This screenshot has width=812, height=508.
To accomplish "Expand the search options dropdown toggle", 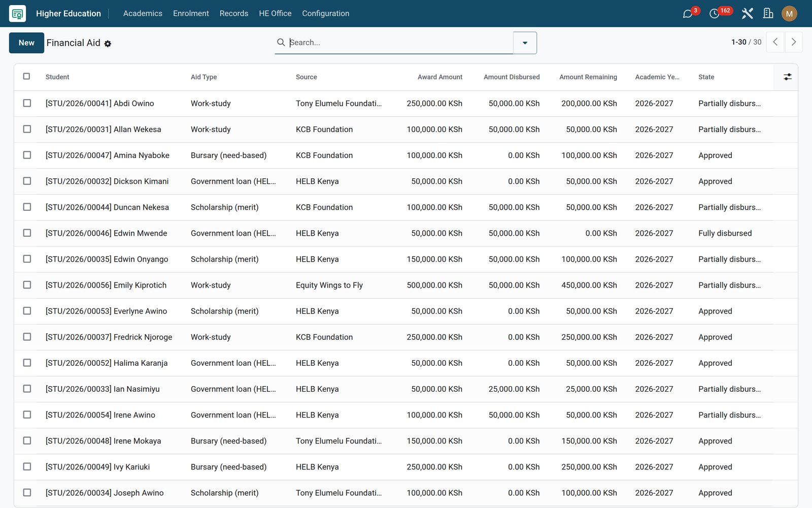I will 525,43.
